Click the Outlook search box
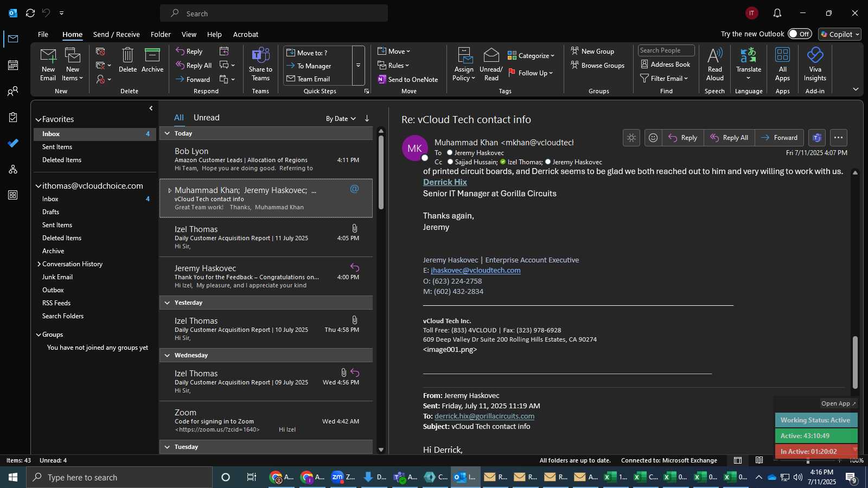The width and height of the screenshot is (868, 488). point(274,13)
